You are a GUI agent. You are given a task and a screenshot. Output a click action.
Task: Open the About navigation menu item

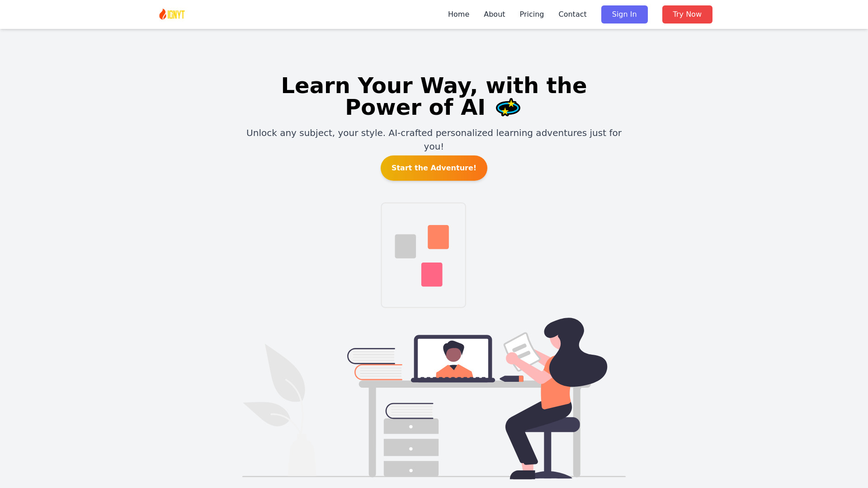click(494, 14)
